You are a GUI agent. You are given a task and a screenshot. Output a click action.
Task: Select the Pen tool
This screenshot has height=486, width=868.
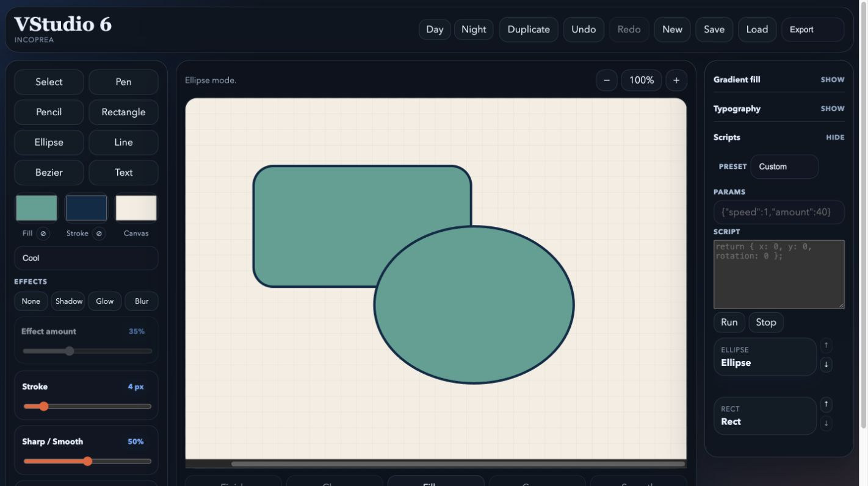tap(123, 82)
